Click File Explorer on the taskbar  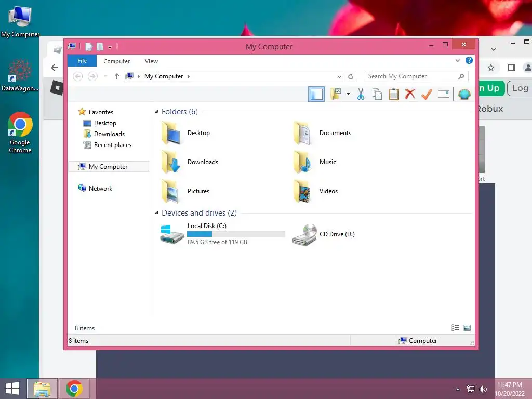[42, 389]
